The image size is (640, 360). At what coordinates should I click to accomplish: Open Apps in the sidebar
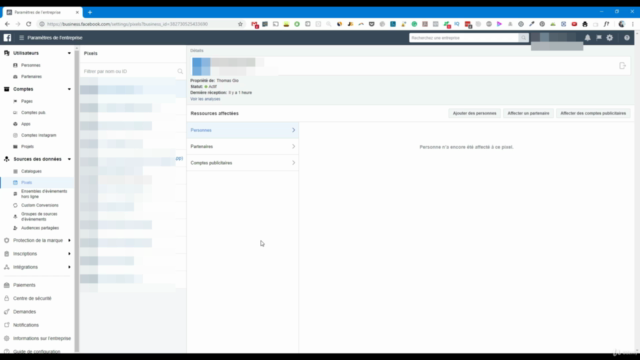point(26,124)
